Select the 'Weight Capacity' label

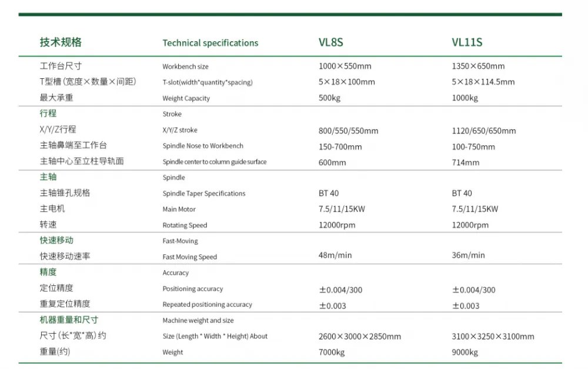point(186,98)
